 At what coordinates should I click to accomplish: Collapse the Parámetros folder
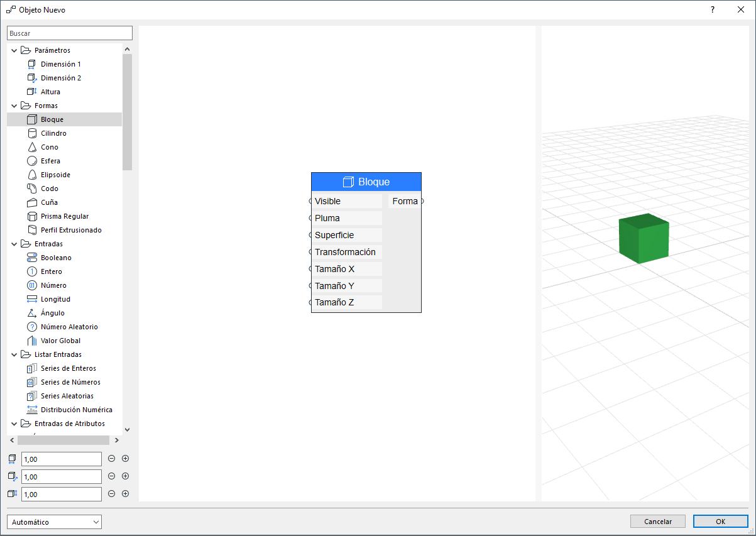[14, 50]
